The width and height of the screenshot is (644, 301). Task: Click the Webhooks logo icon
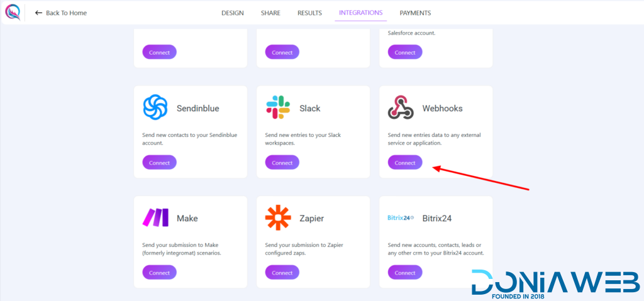pyautogui.click(x=401, y=107)
